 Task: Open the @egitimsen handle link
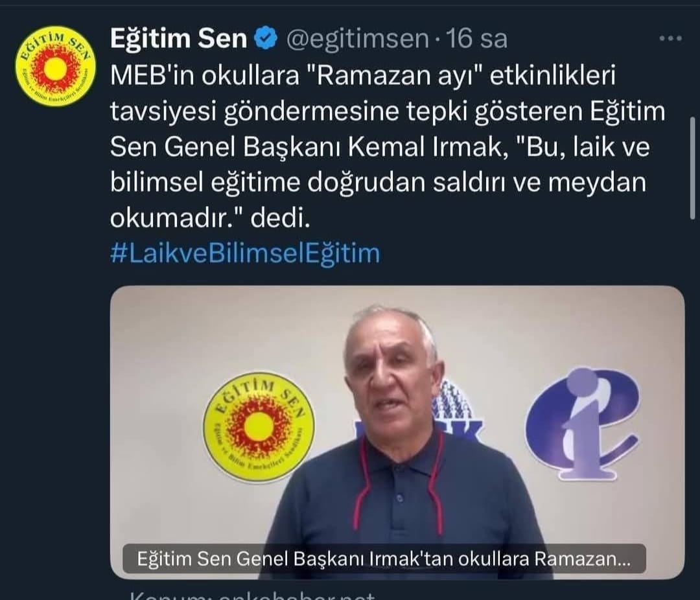click(x=356, y=40)
